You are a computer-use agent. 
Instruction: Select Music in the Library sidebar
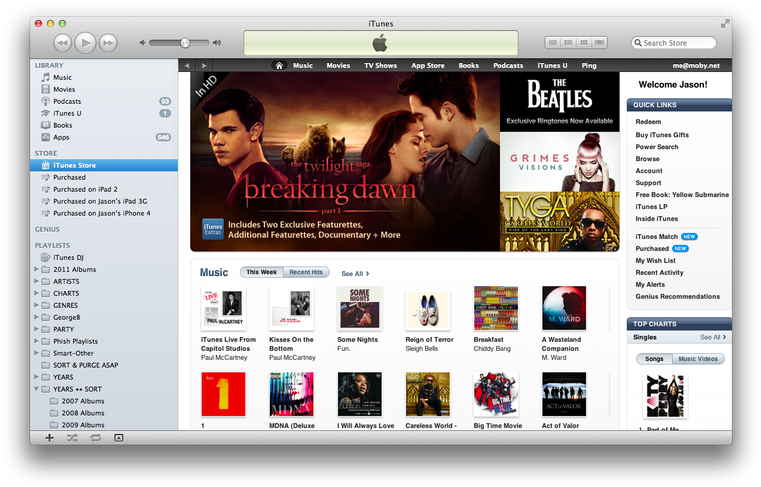coord(104,77)
